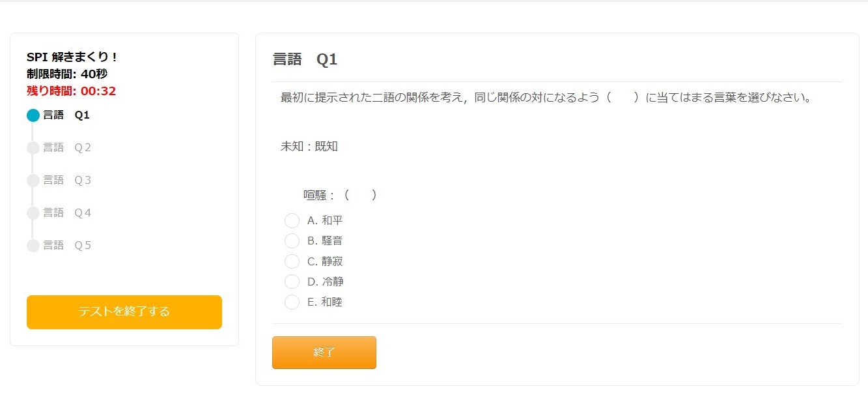Select current 言語 Q1 sidebar label

(66, 115)
